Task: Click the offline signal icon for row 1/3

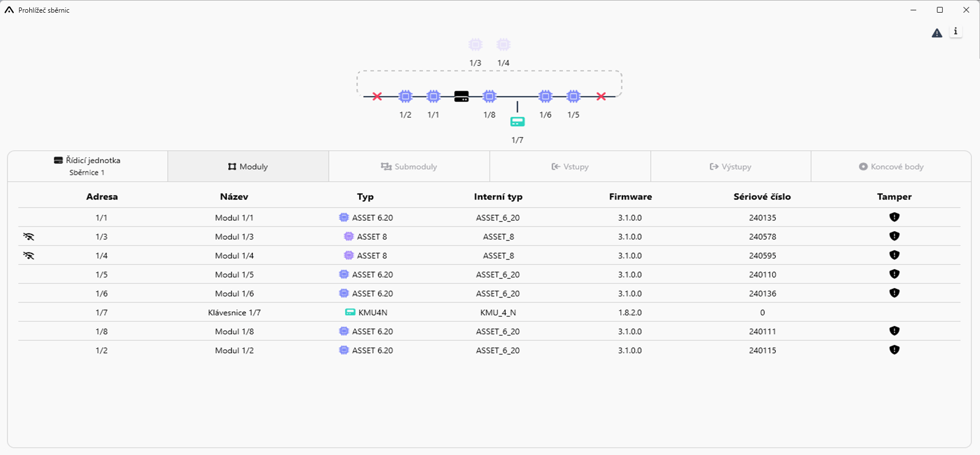Action: (x=29, y=236)
